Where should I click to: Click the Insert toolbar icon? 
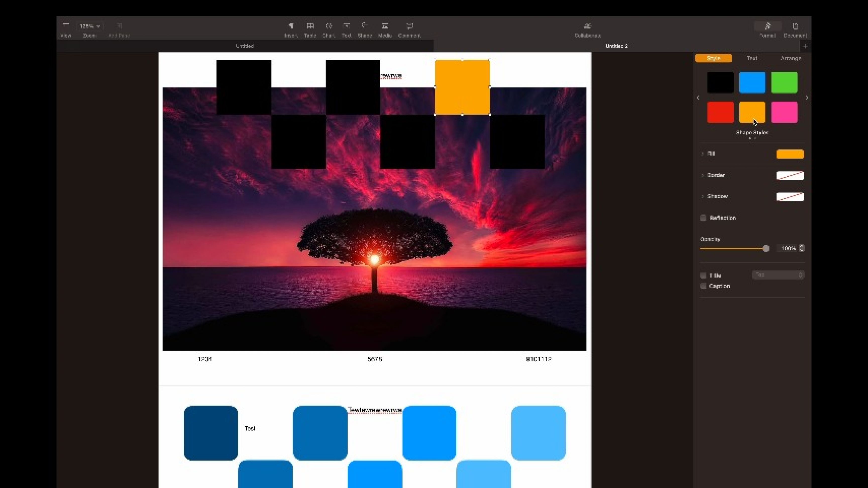pos(291,26)
